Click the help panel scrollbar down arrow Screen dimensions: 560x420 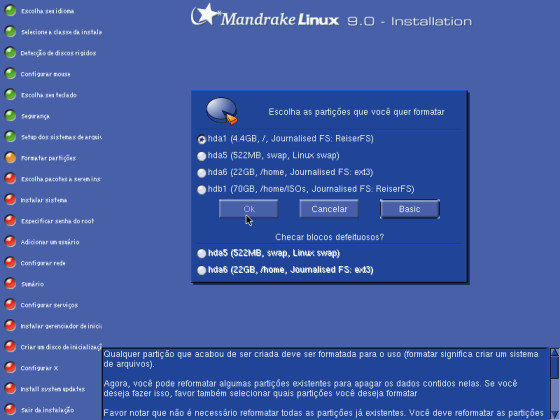click(555, 414)
